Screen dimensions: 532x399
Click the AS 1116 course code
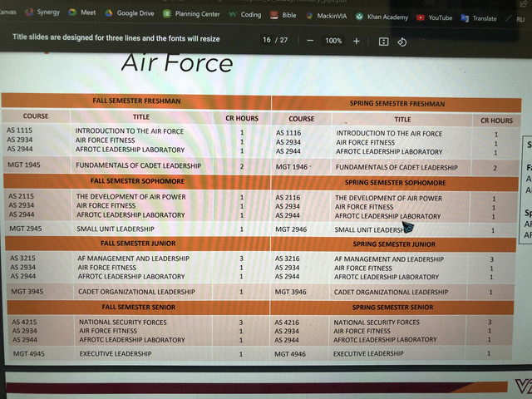click(288, 133)
